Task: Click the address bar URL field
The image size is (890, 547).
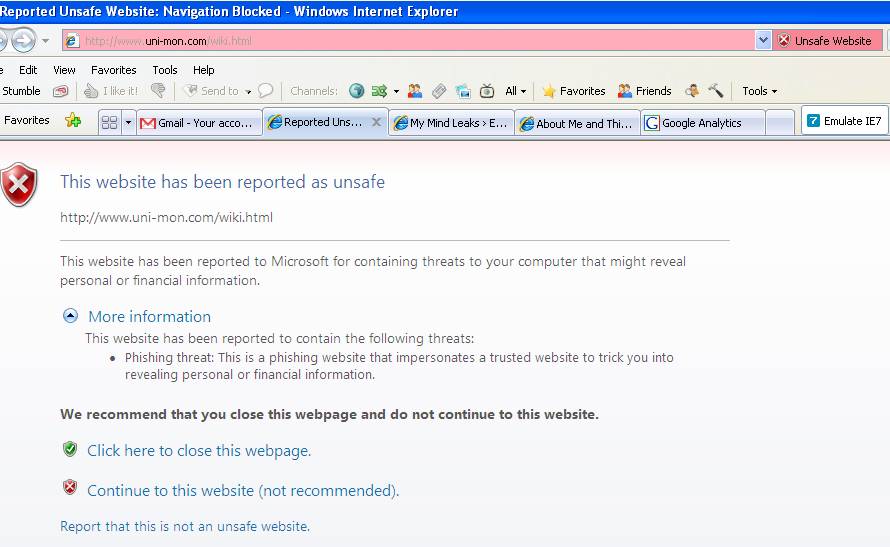Action: (x=409, y=41)
